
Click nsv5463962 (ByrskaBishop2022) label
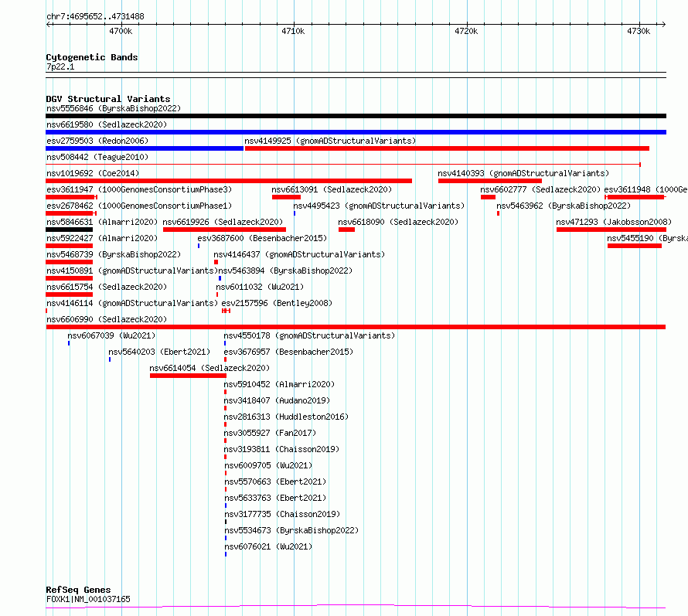click(564, 206)
